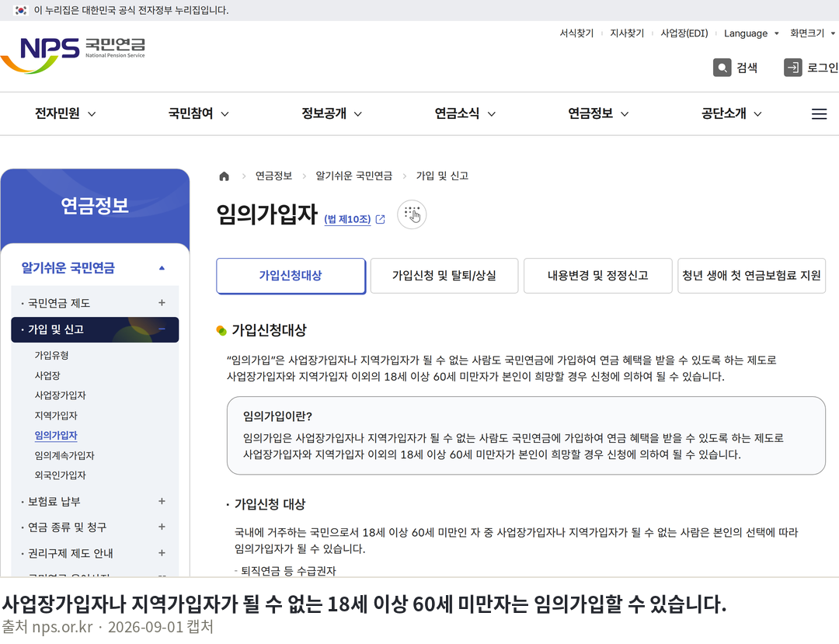Screen dimensions: 839x644
Task: Click external link icon beside 법 제10조
Action: click(x=380, y=219)
